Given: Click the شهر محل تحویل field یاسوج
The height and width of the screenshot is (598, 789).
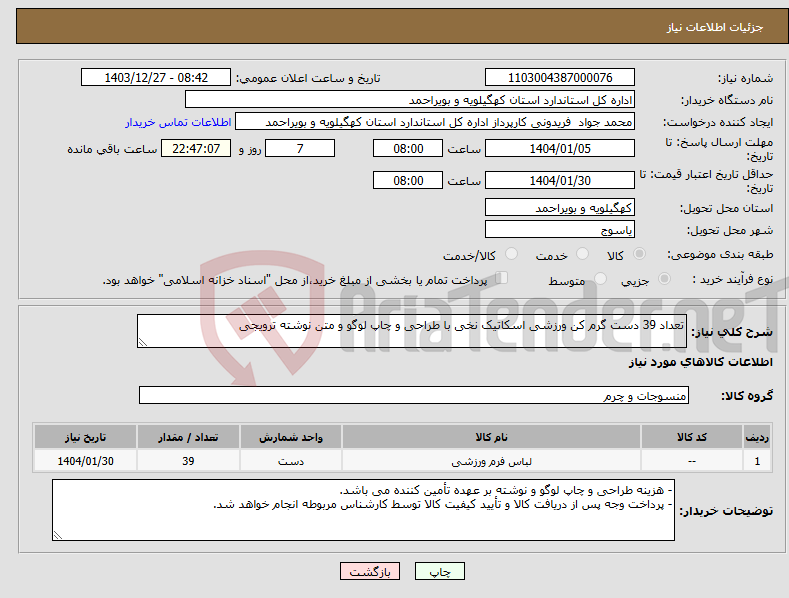Looking at the screenshot, I should click(560, 230).
